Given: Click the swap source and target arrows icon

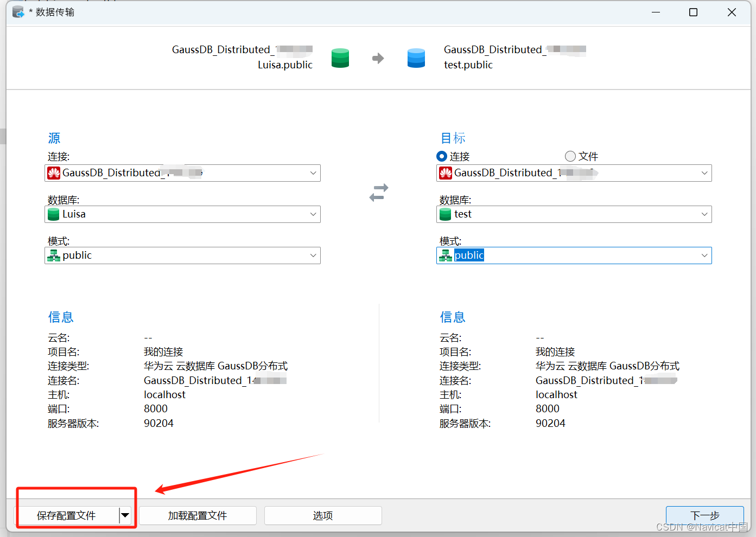Looking at the screenshot, I should 379,193.
